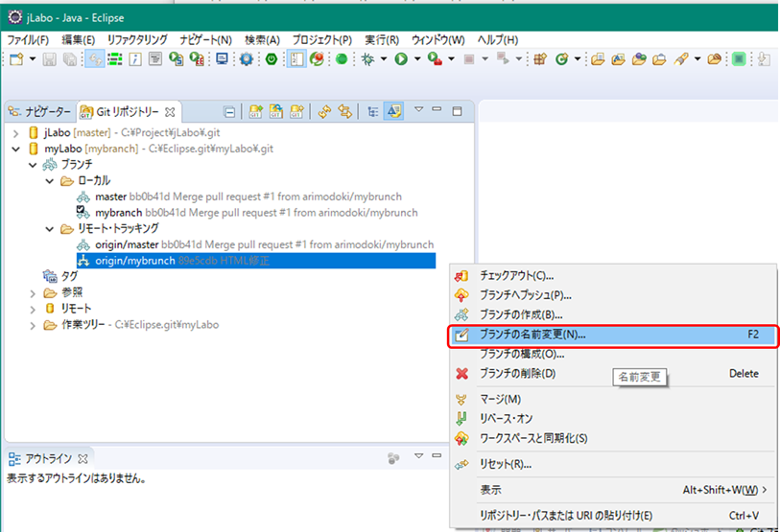Click the green Run play button

(x=401, y=59)
